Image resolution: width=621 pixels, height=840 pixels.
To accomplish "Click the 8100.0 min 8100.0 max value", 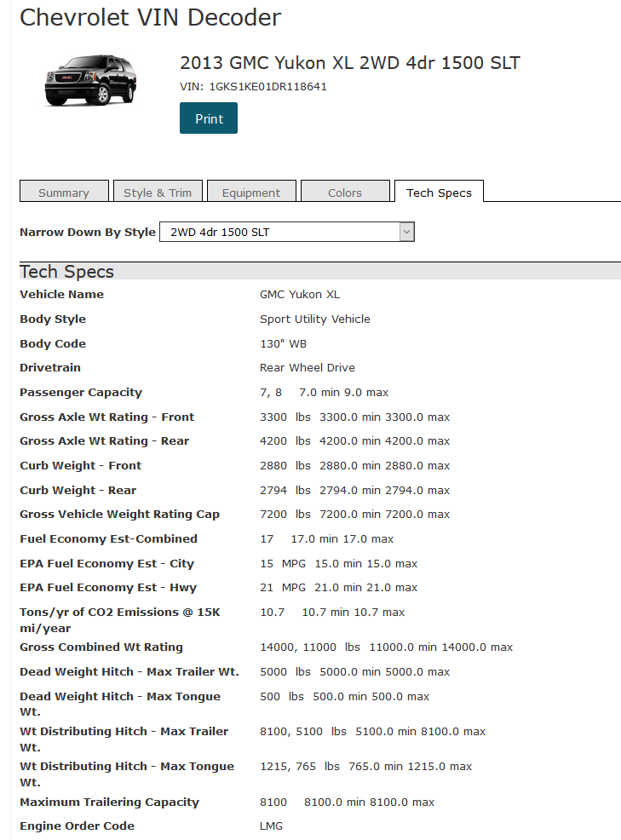I will tap(369, 802).
